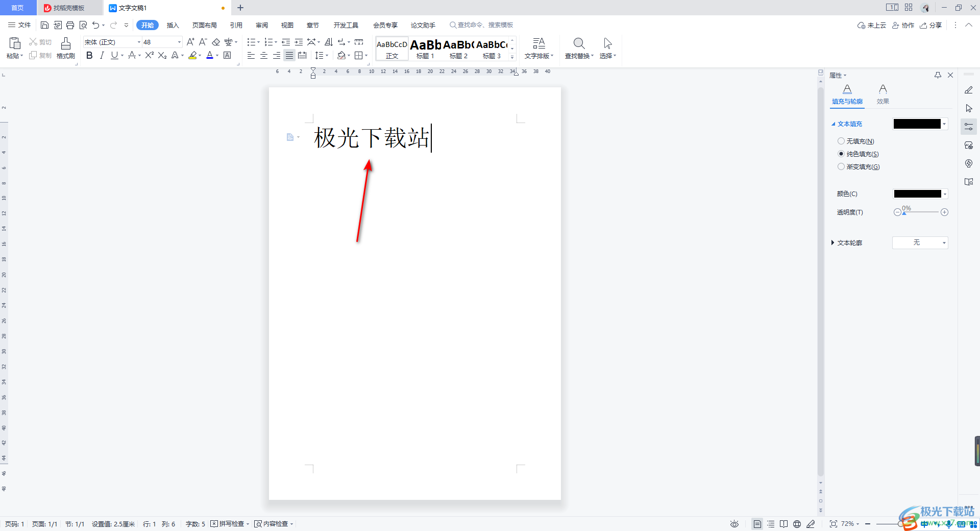Screen dimensions: 980x531
Task: Increase paragraph indent
Action: click(299, 42)
